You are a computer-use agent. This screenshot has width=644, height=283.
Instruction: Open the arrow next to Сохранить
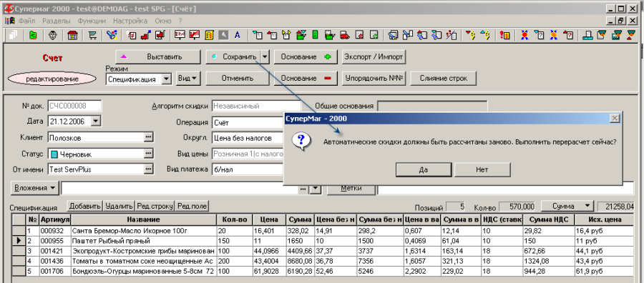click(x=265, y=56)
